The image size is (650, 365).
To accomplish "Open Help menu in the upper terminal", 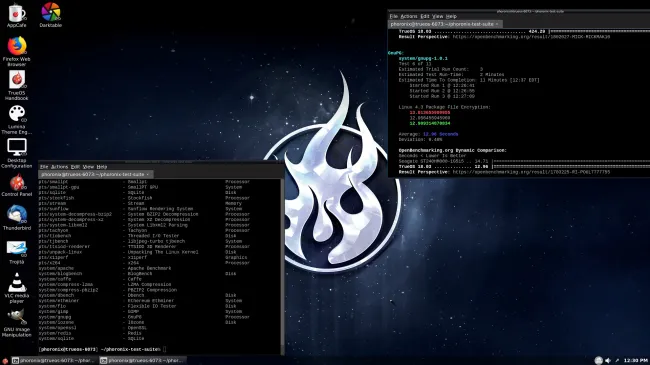I will pyautogui.click(x=451, y=16).
